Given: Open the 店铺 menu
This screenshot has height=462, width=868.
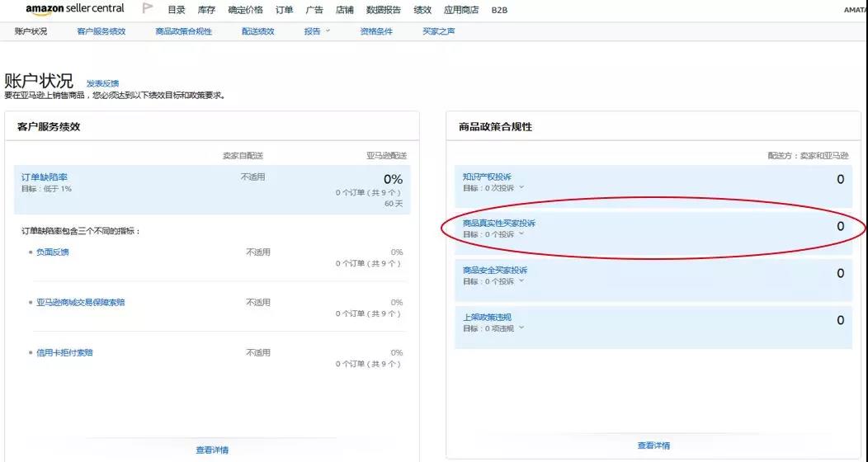Looking at the screenshot, I should pos(344,10).
